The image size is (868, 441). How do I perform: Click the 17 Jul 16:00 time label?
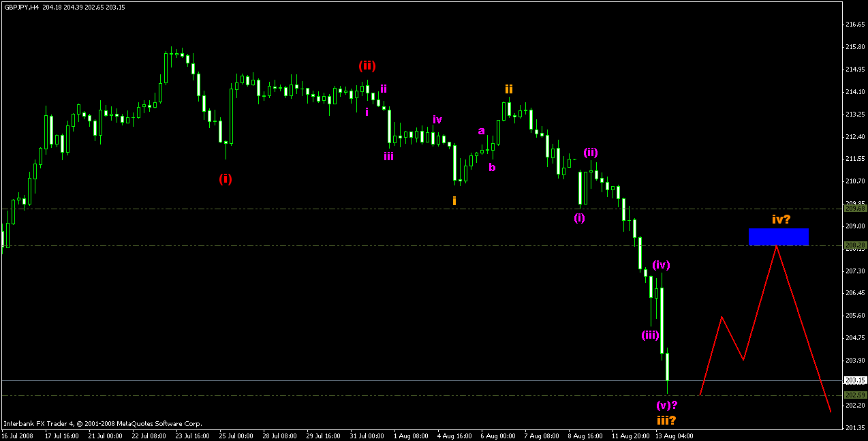click(x=61, y=436)
